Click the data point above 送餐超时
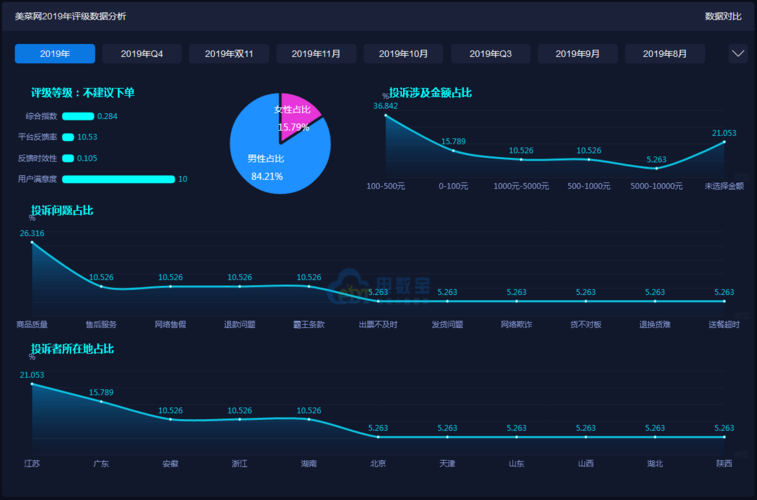 click(x=724, y=301)
